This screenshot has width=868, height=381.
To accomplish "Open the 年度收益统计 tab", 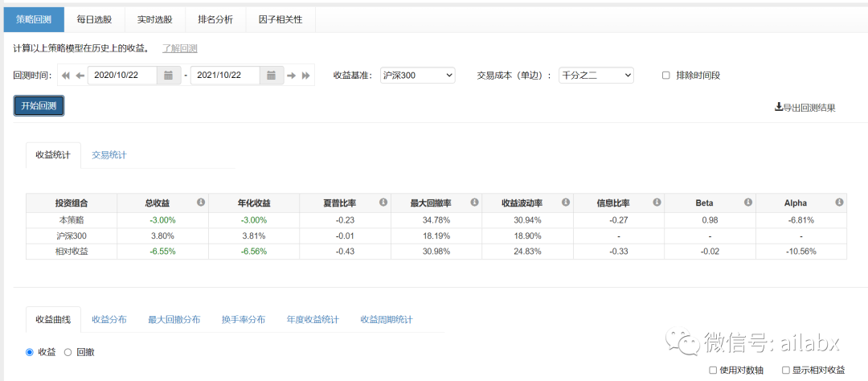I will pyautogui.click(x=313, y=320).
